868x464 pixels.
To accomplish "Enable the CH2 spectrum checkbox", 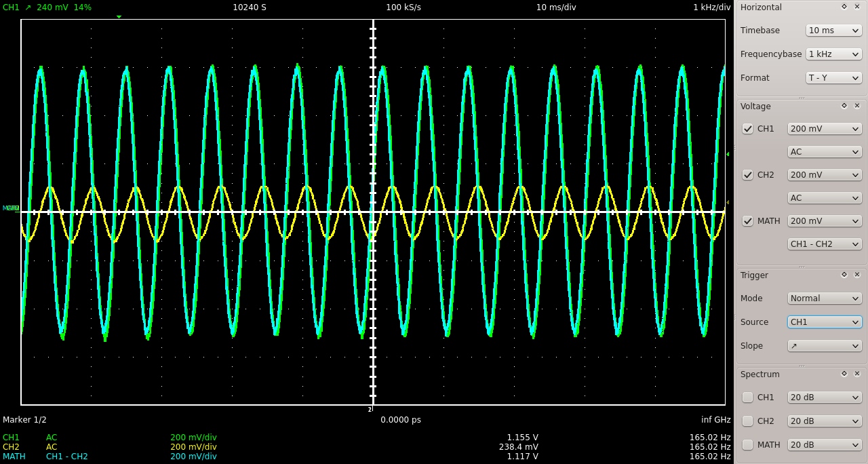I will [748, 421].
